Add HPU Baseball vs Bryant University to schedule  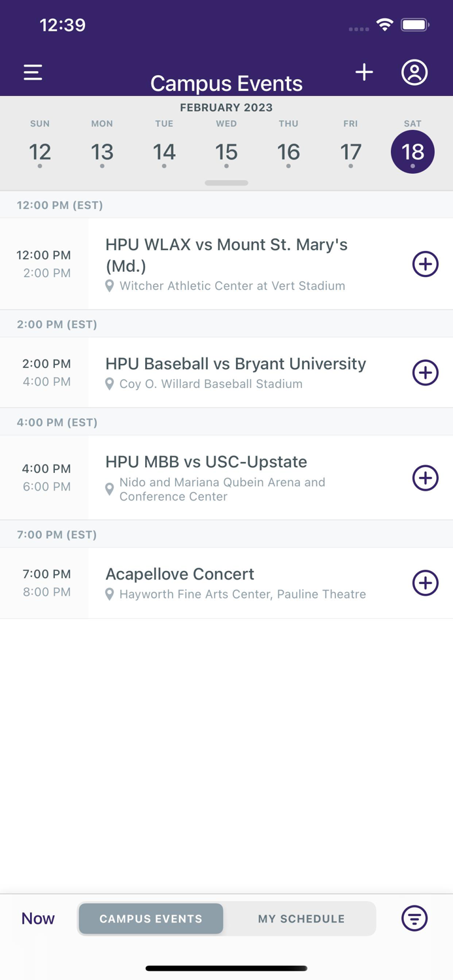(425, 372)
